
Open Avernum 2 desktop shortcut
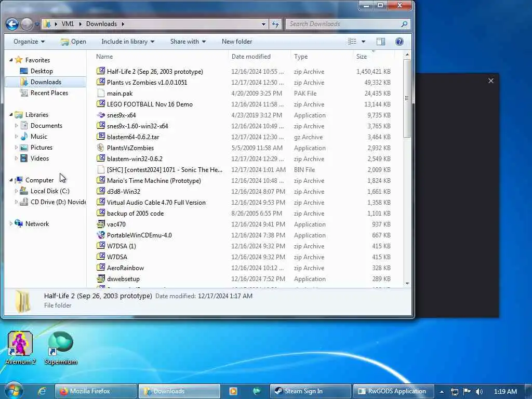click(x=20, y=348)
